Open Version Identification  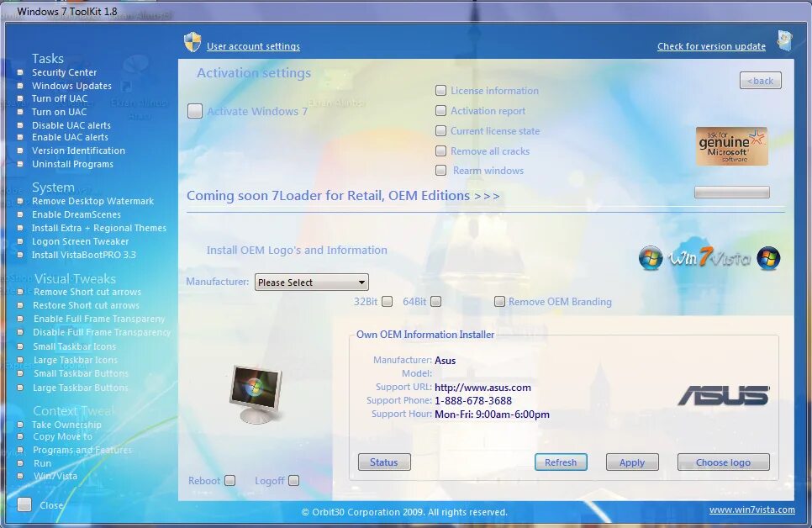tap(78, 150)
